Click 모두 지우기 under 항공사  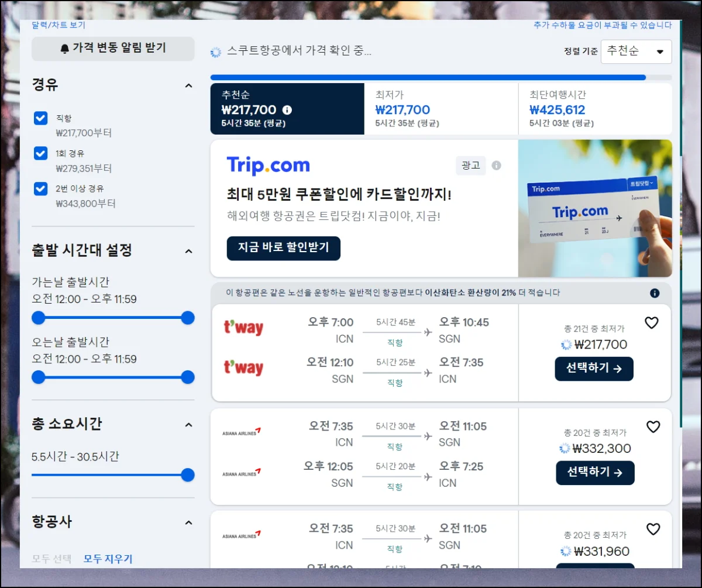[x=108, y=559]
